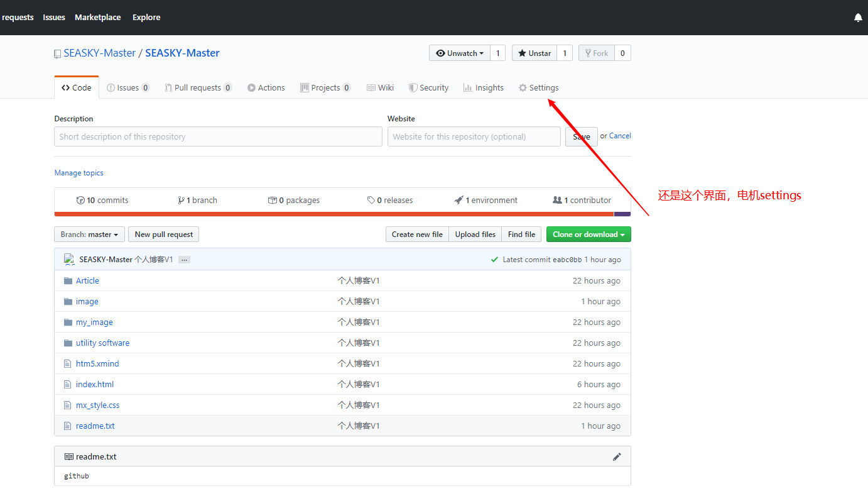The image size is (868, 496).
Task: View 0 releases
Action: pyautogui.click(x=390, y=201)
